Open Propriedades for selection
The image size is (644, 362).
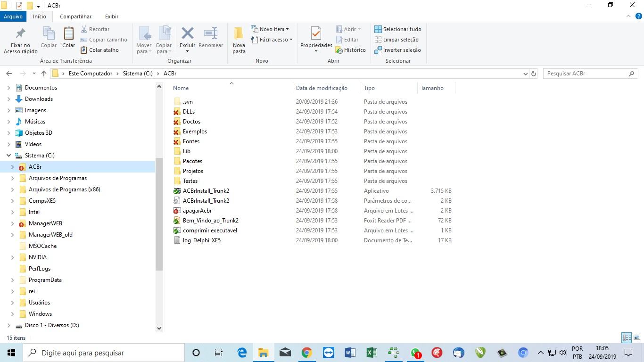point(316,40)
